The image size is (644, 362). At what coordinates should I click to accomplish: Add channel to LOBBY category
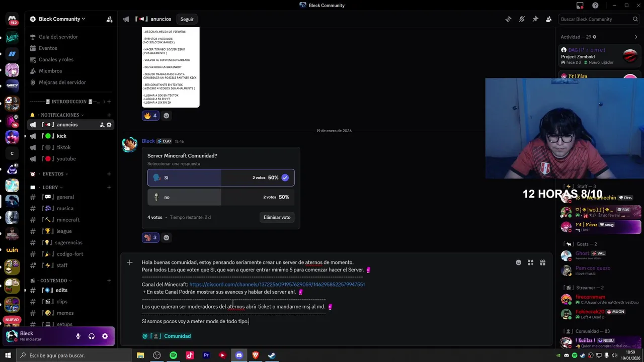point(109,188)
